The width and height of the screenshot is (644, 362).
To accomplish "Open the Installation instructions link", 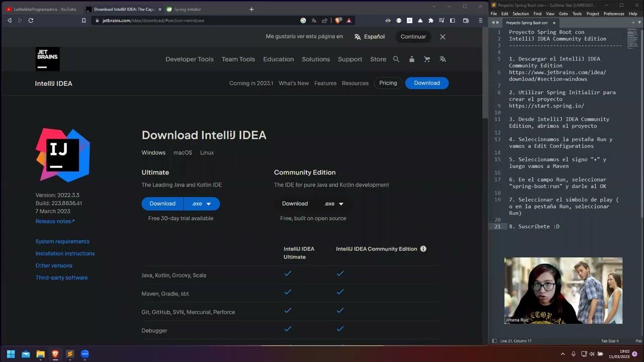I will (x=65, y=253).
